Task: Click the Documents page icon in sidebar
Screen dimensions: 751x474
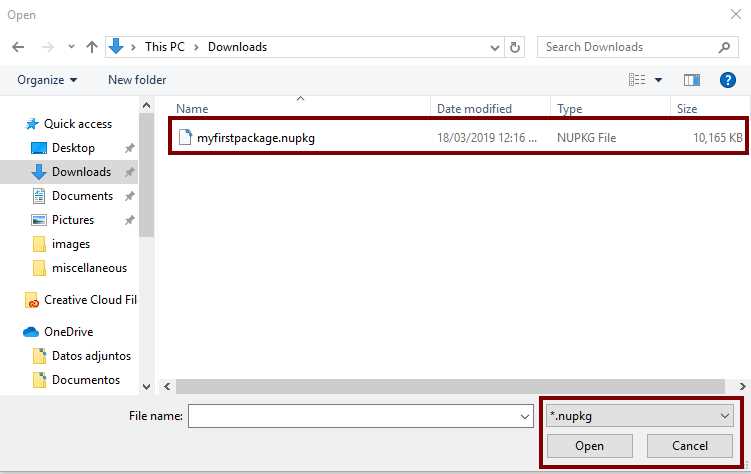Action: [39, 196]
